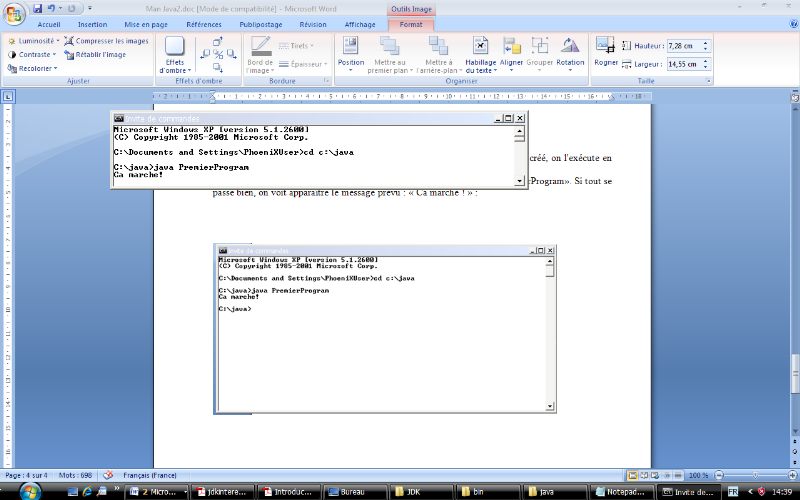Select the Références tab

[204, 24]
